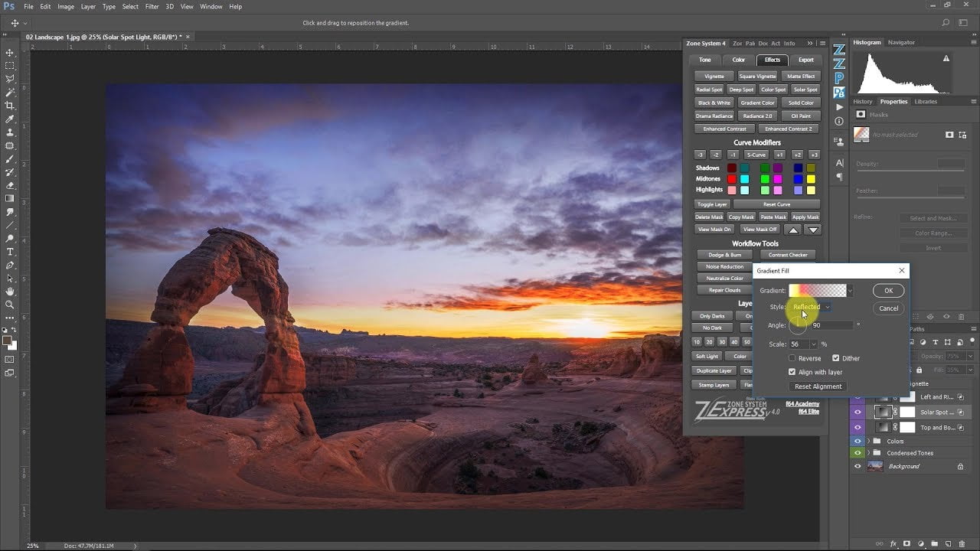Open the Paragraph panel icon in the dock
Viewport: 980px width, 551px height.
point(839,177)
